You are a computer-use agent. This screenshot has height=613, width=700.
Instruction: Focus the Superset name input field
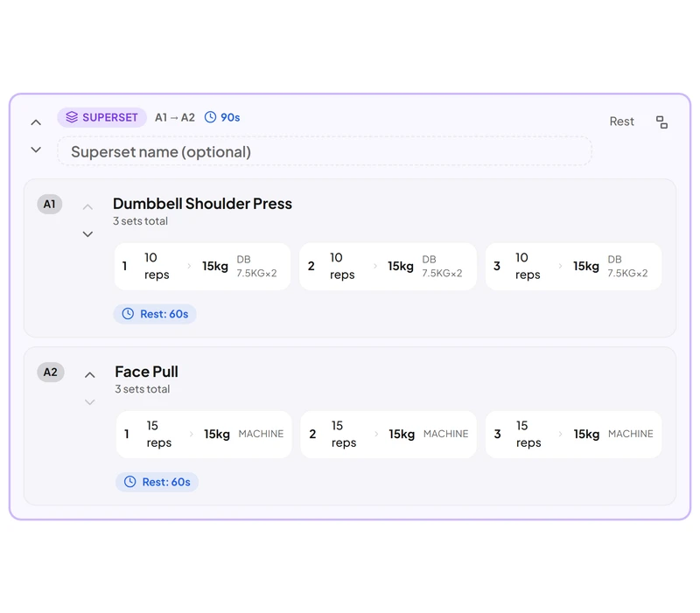pos(325,151)
